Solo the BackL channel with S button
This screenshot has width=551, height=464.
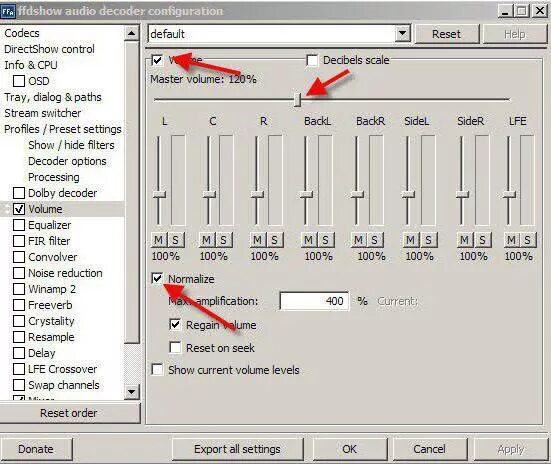[x=325, y=240]
